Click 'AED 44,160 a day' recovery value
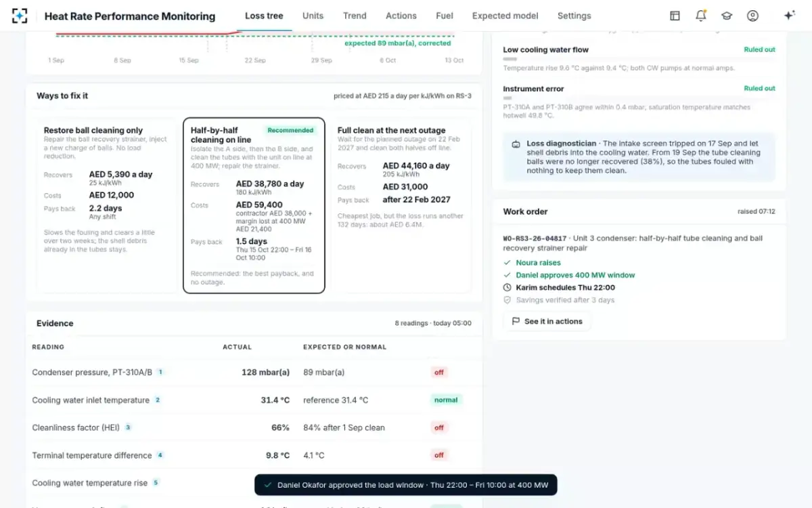 point(416,165)
